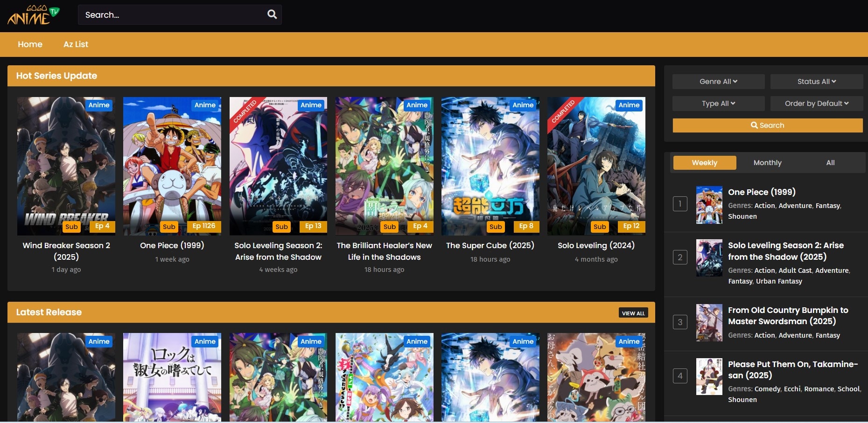Open Solo Leveling (2024) poster in Hot Series
868x423 pixels.
pos(596,166)
